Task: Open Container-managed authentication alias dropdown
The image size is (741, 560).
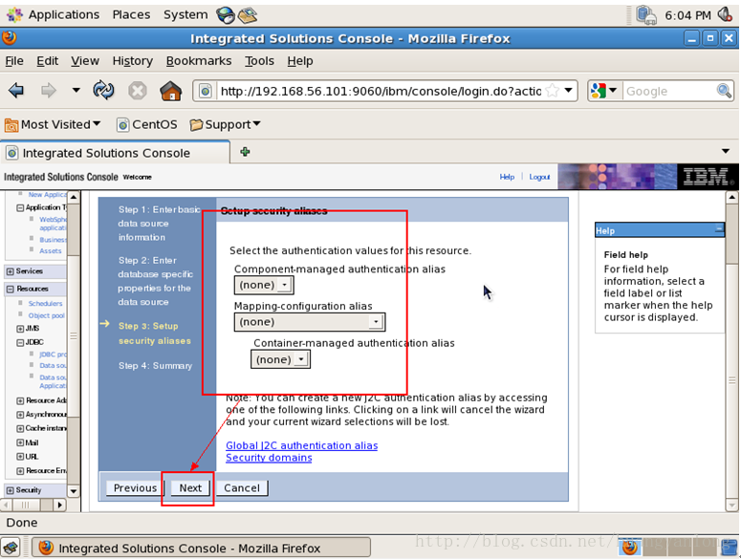Action: [280, 359]
